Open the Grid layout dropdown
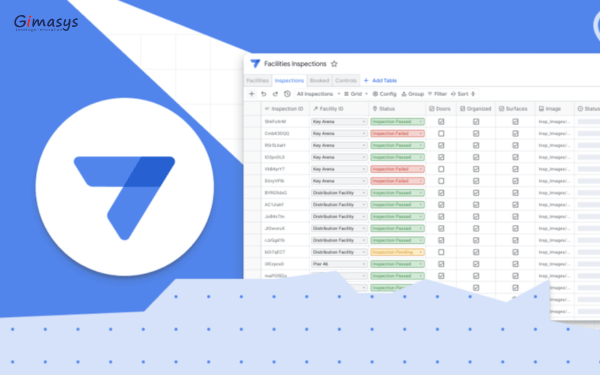Screen dimensions: 600x375 click(x=356, y=94)
